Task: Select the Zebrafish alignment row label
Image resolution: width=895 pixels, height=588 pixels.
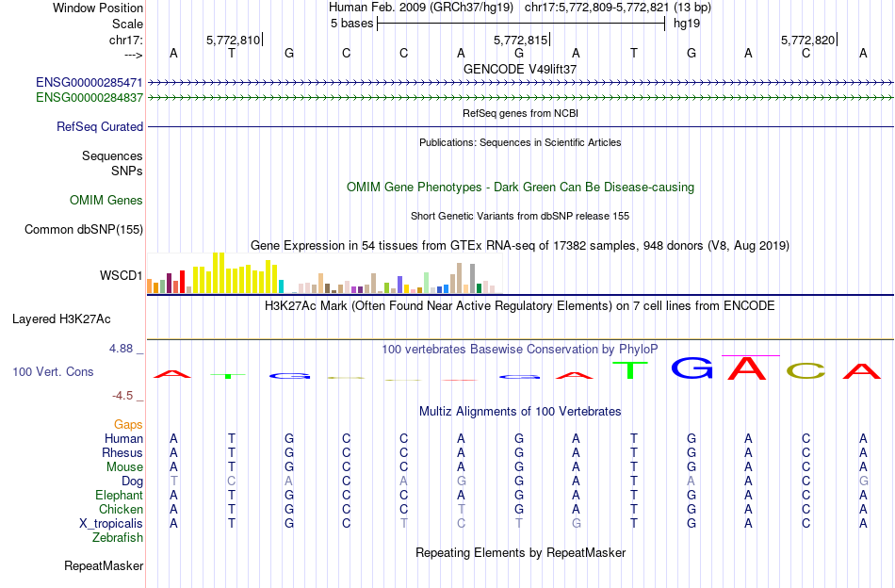Action: (x=118, y=538)
